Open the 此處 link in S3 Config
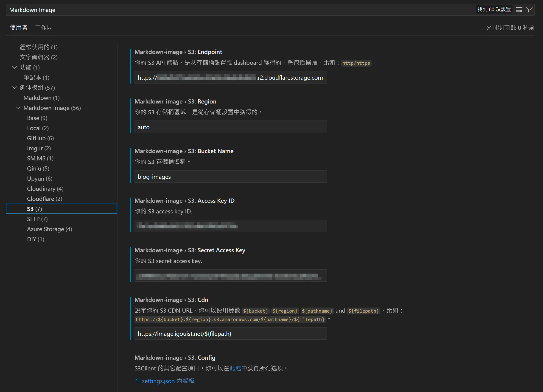The image size is (543, 392). pos(235,368)
